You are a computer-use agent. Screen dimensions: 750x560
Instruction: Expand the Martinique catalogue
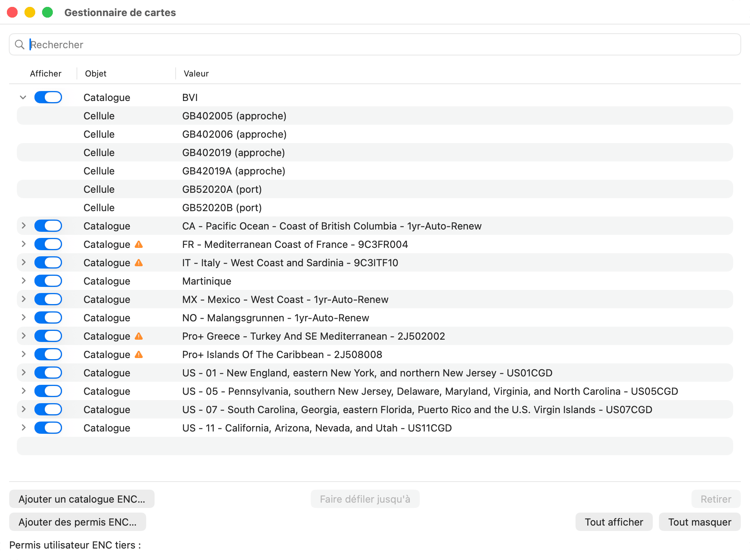[x=23, y=281]
